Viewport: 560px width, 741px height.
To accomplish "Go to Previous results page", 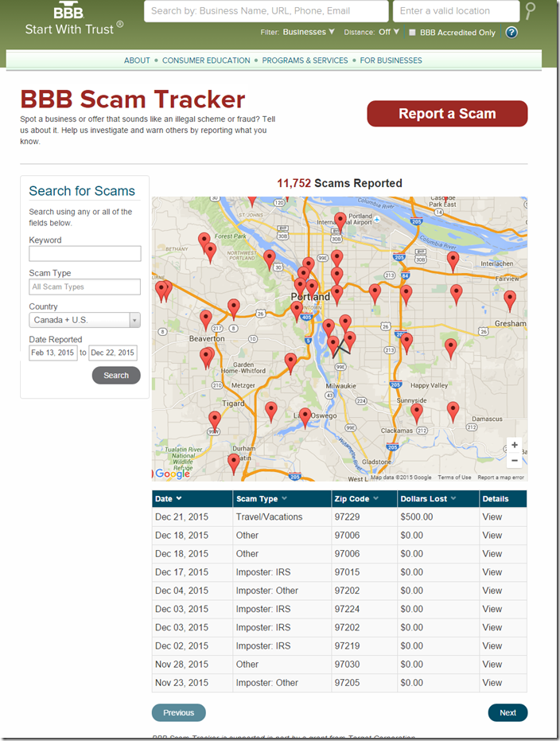I will coord(178,712).
